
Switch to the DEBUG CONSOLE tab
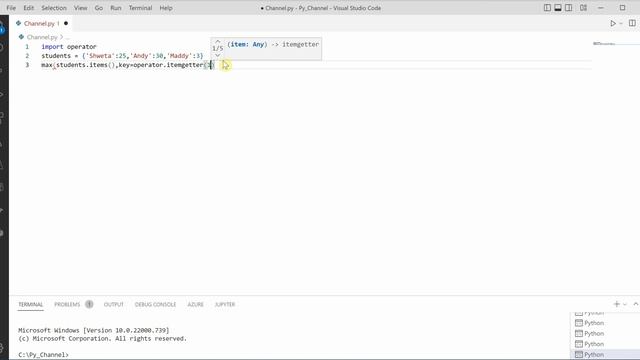[155, 304]
